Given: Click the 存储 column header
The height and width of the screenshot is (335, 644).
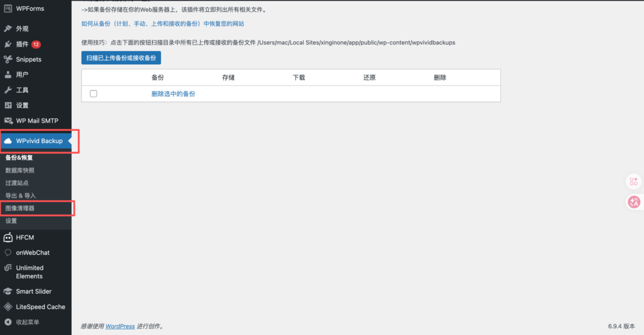Looking at the screenshot, I should coord(228,77).
